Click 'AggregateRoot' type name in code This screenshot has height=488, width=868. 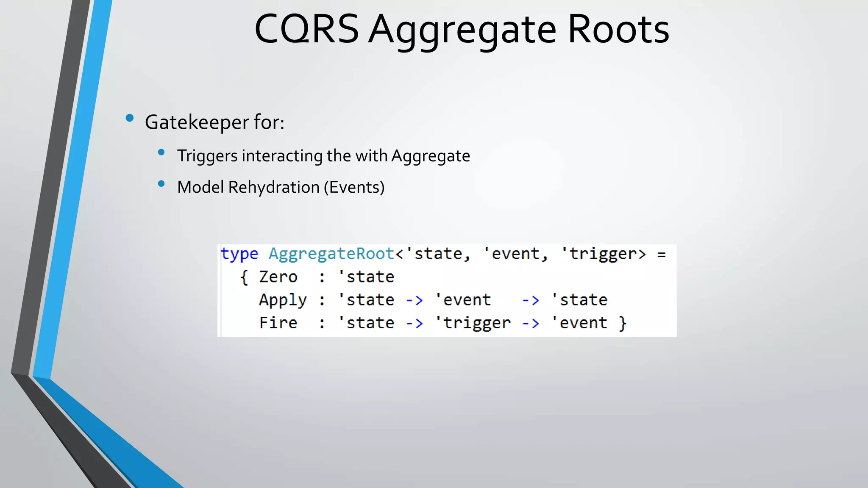tap(331, 254)
